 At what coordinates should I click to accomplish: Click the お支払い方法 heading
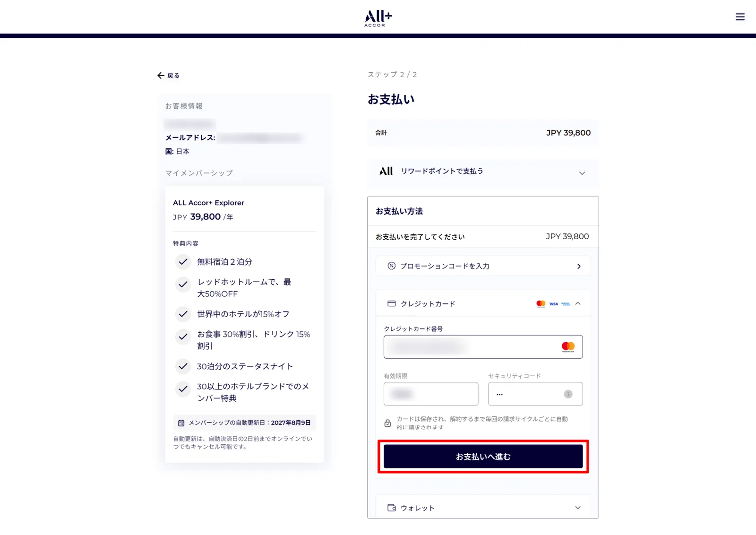[399, 211]
